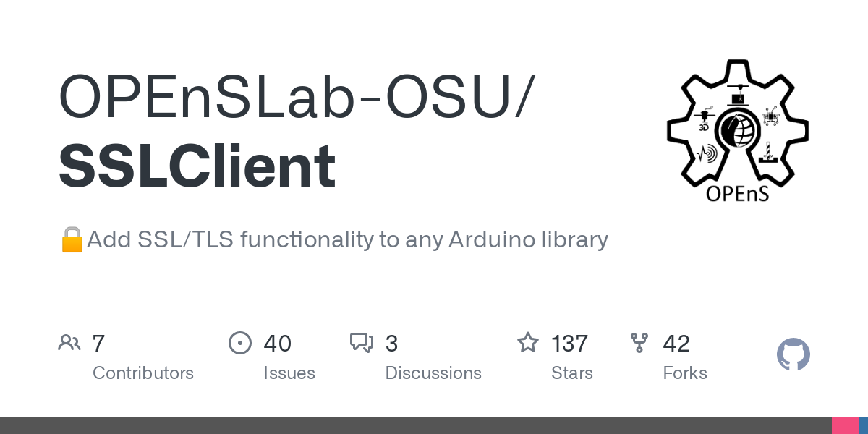Open the Discussions label

click(433, 373)
